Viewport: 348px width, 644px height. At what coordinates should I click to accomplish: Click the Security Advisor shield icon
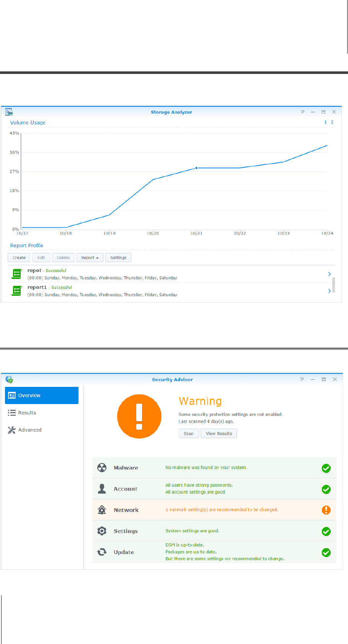click(9, 380)
